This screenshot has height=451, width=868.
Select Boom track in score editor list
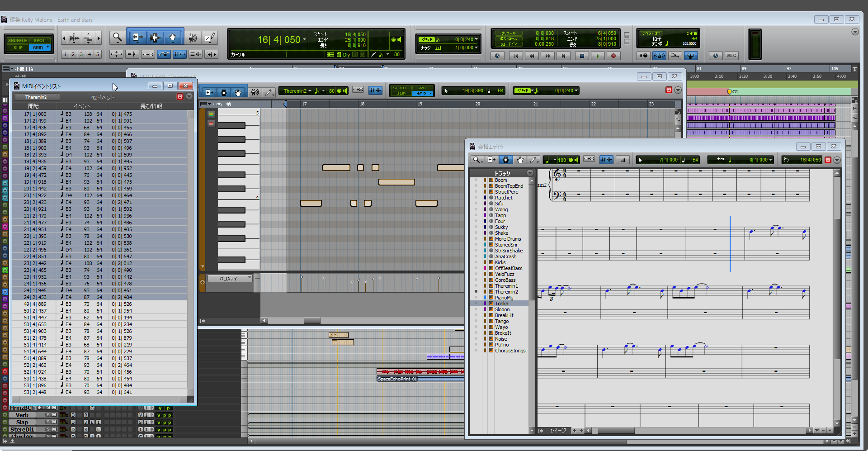click(x=501, y=180)
